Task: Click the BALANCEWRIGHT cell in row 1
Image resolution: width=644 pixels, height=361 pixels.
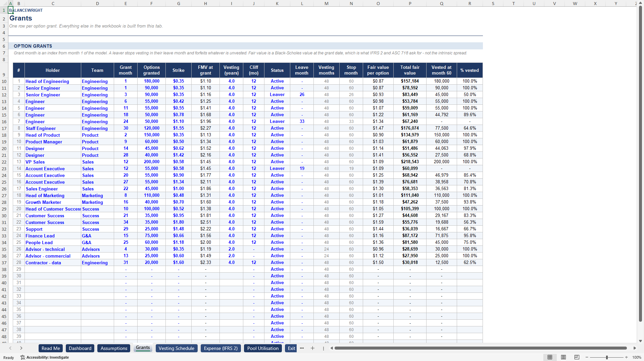Action: click(x=26, y=10)
